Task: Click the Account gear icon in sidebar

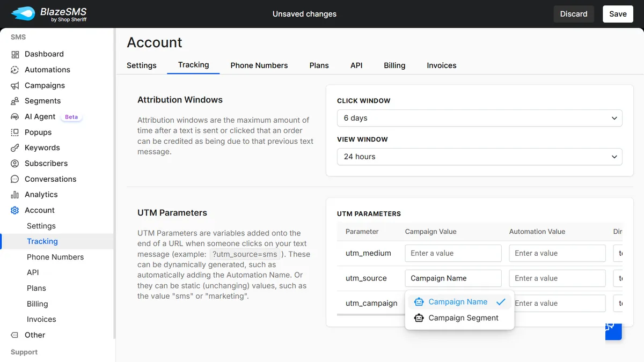Action: [x=15, y=210]
